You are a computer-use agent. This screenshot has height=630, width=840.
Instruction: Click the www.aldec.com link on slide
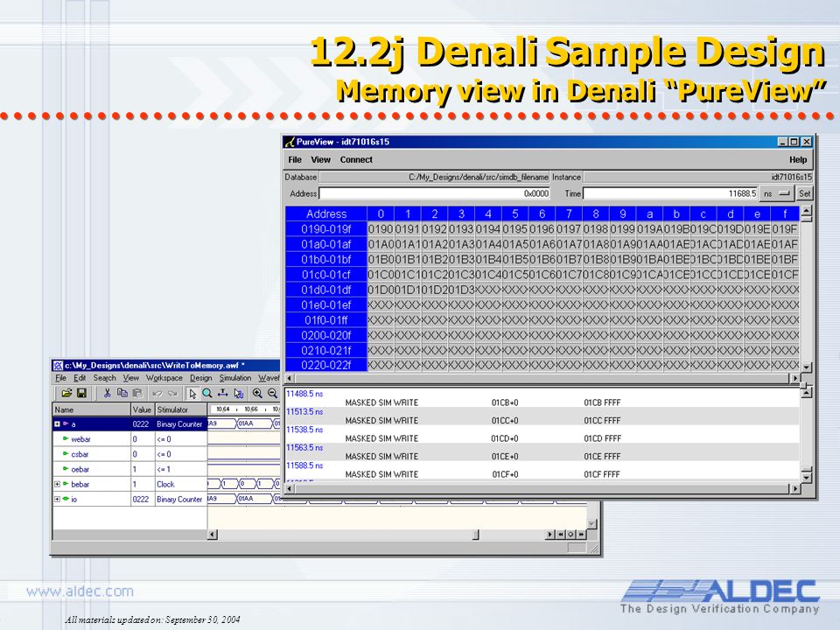80,591
